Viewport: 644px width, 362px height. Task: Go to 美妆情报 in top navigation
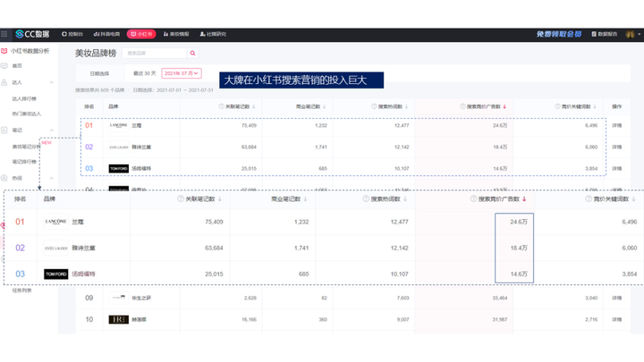[176, 34]
